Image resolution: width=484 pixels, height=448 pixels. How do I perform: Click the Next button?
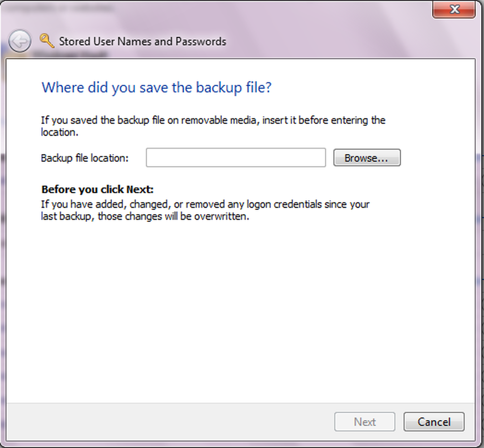[x=364, y=422]
